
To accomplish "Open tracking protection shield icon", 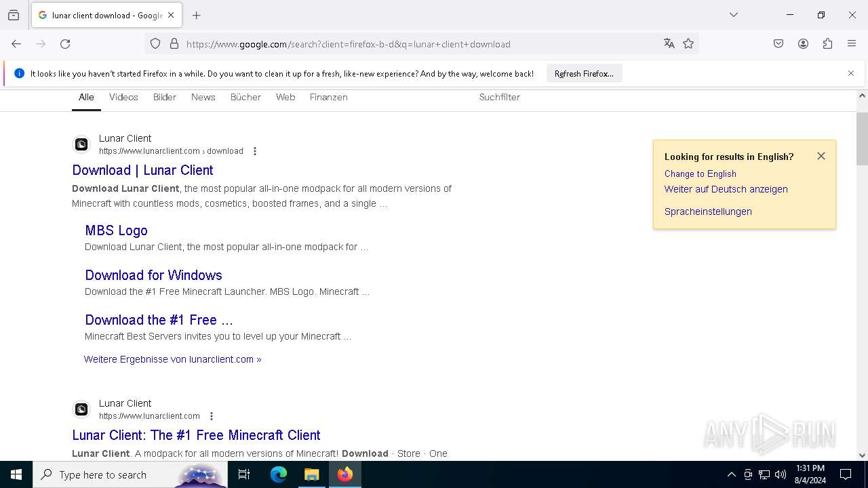I will tap(155, 44).
